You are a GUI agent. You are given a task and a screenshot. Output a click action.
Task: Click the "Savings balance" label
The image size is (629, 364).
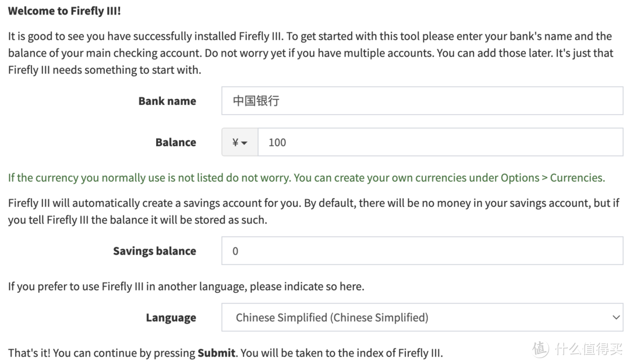[154, 251]
